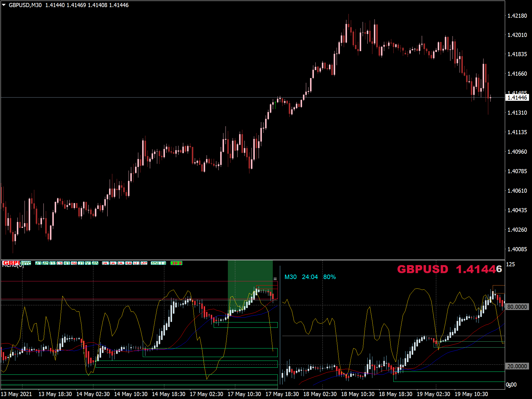Image resolution: width=532 pixels, height=399 pixels.
Task: Click the 17 May 02:30 time label
Action: click(207, 394)
